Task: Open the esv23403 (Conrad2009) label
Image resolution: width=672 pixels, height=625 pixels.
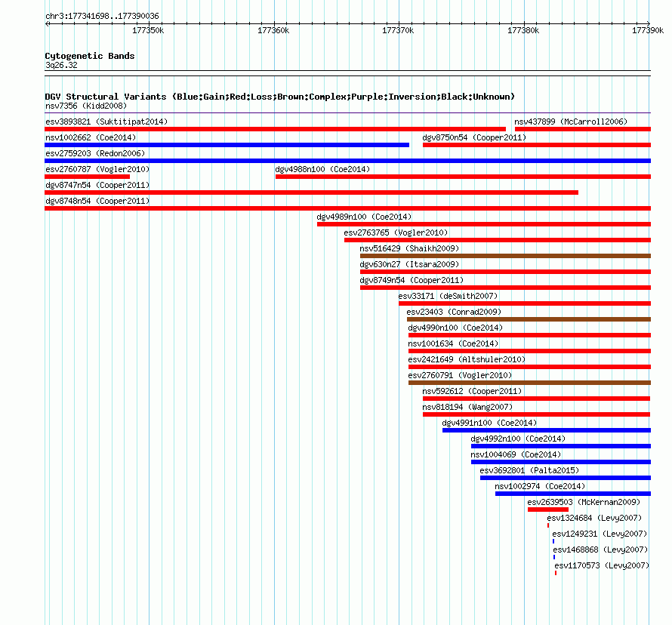Action: [x=454, y=312]
